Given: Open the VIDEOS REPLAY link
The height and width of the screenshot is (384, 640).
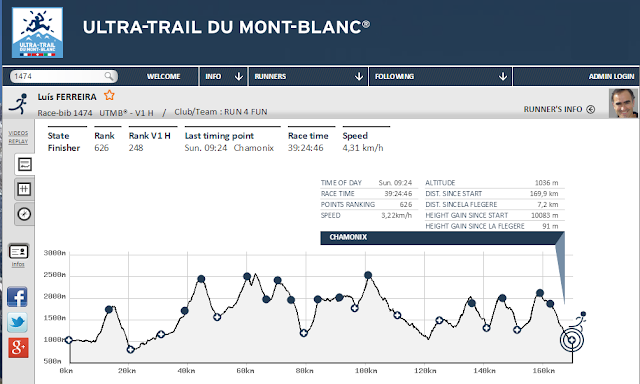Looking at the screenshot, I should click(x=18, y=137).
